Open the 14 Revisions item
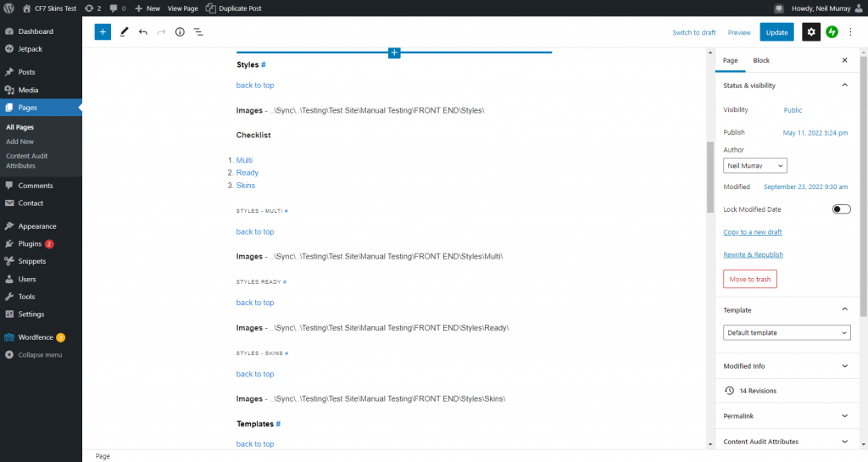Viewport: 868px width, 462px height. point(757,391)
